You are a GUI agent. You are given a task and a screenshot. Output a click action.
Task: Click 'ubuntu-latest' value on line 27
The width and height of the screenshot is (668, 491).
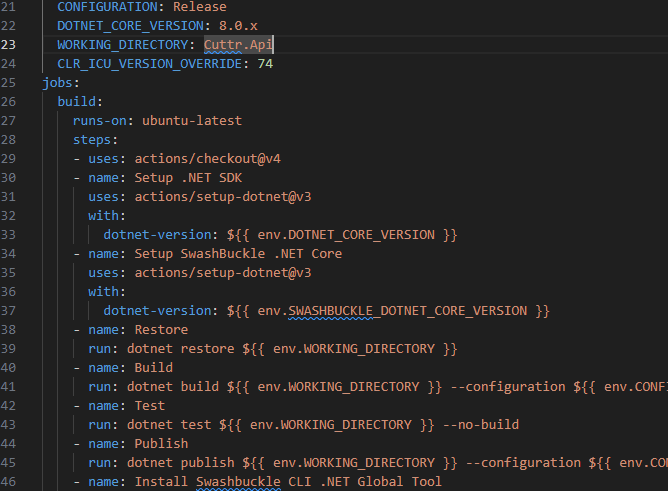click(192, 121)
